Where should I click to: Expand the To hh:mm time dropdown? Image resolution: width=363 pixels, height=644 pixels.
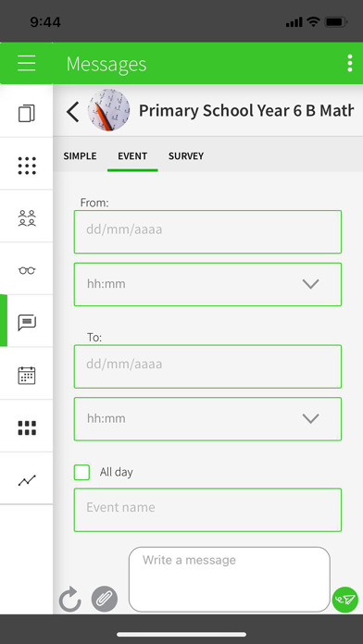[207, 419]
